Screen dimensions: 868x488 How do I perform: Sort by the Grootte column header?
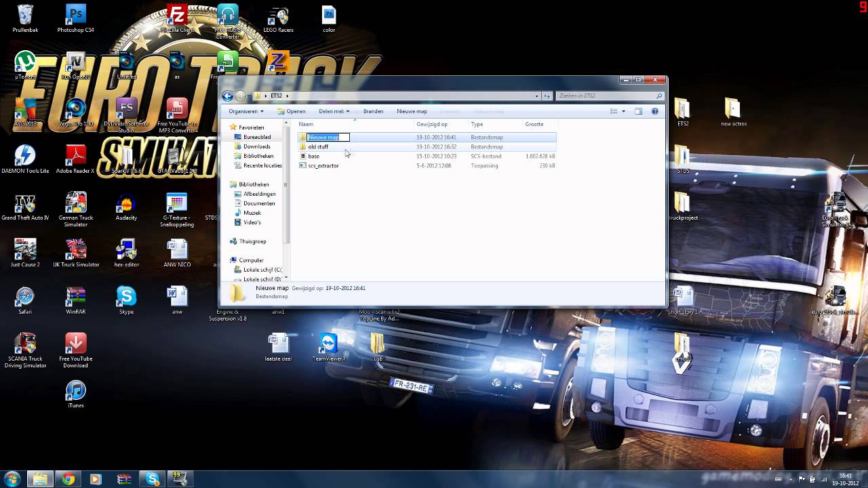539,124
